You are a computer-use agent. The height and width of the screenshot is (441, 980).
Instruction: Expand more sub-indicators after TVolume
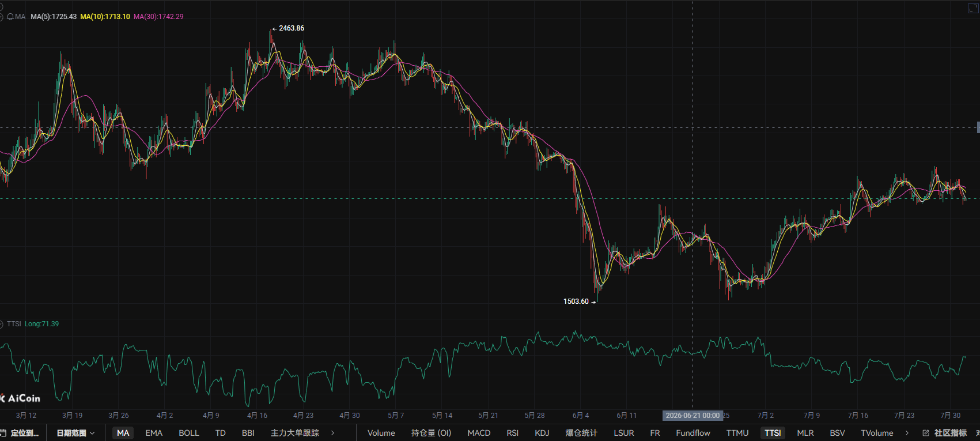tap(907, 433)
